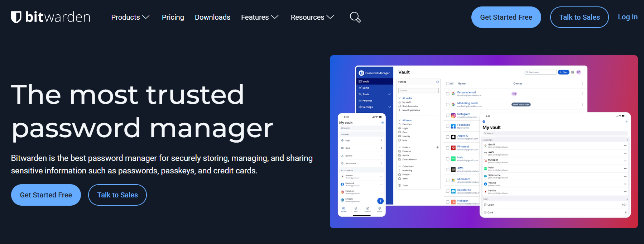Tick the Facebook row checkbox
Screen dimensions: 644x244
coord(448,126)
